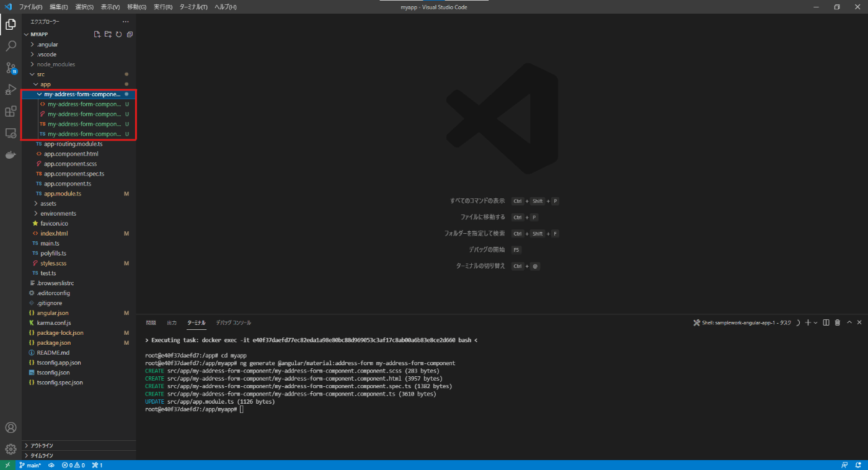This screenshot has width=868, height=470.
Task: Split the terminal panel
Action: pos(826,322)
